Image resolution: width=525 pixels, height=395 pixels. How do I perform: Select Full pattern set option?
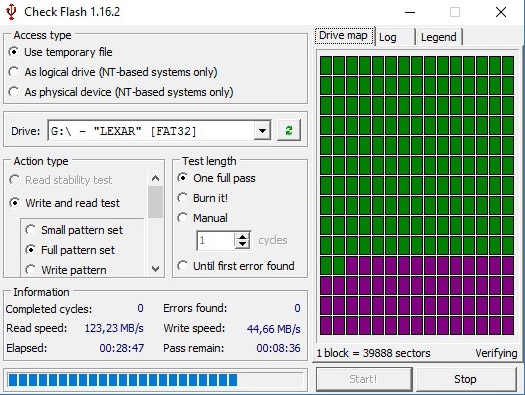(x=70, y=250)
